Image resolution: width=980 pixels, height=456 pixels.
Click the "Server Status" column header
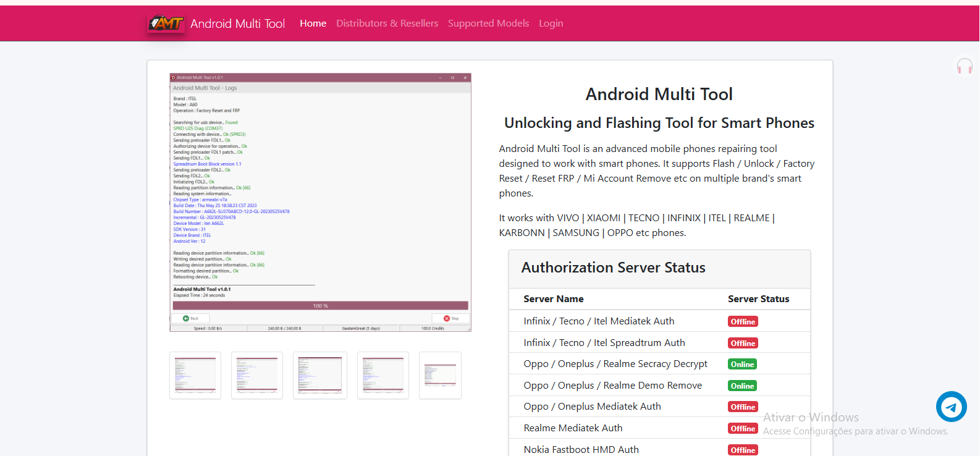(x=759, y=299)
